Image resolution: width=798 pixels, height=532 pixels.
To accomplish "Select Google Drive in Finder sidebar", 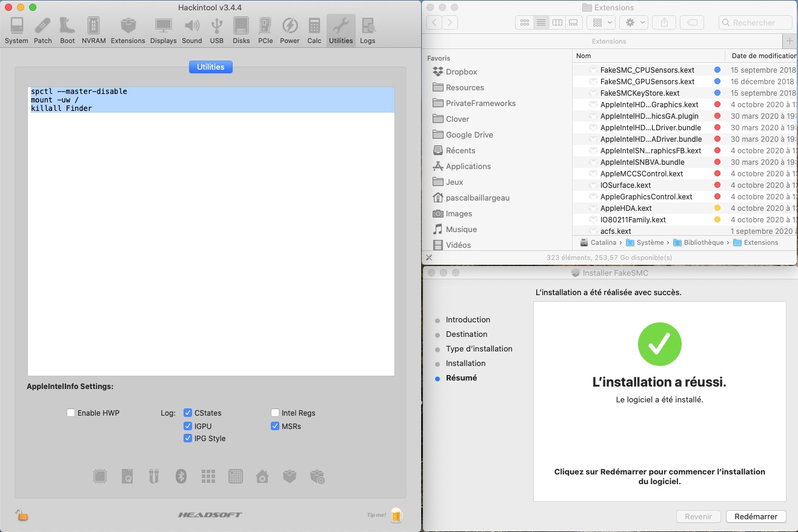I will 463,135.
